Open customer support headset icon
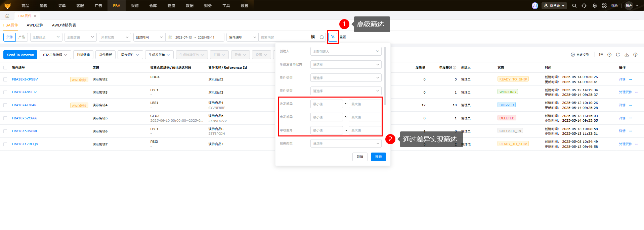 pyautogui.click(x=584, y=6)
